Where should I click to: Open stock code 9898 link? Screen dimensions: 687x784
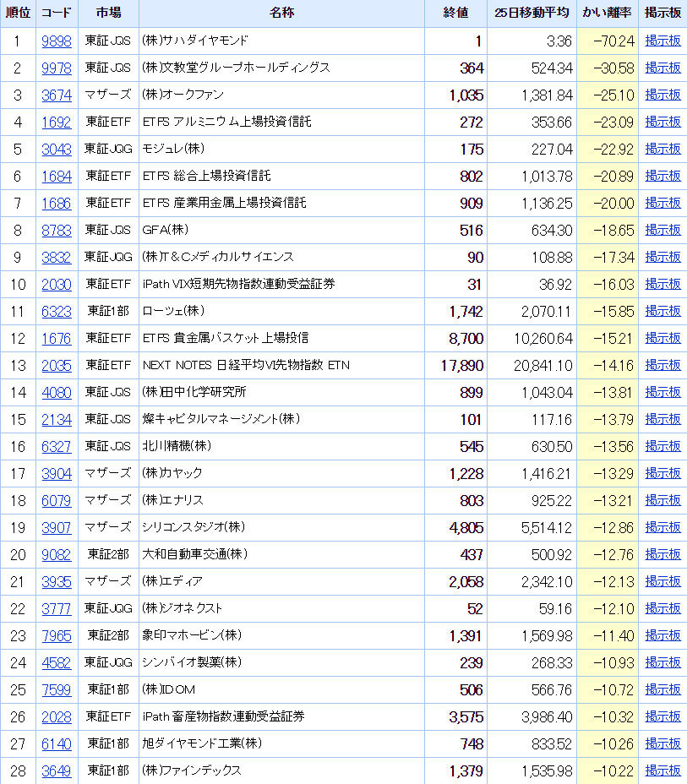[57, 41]
